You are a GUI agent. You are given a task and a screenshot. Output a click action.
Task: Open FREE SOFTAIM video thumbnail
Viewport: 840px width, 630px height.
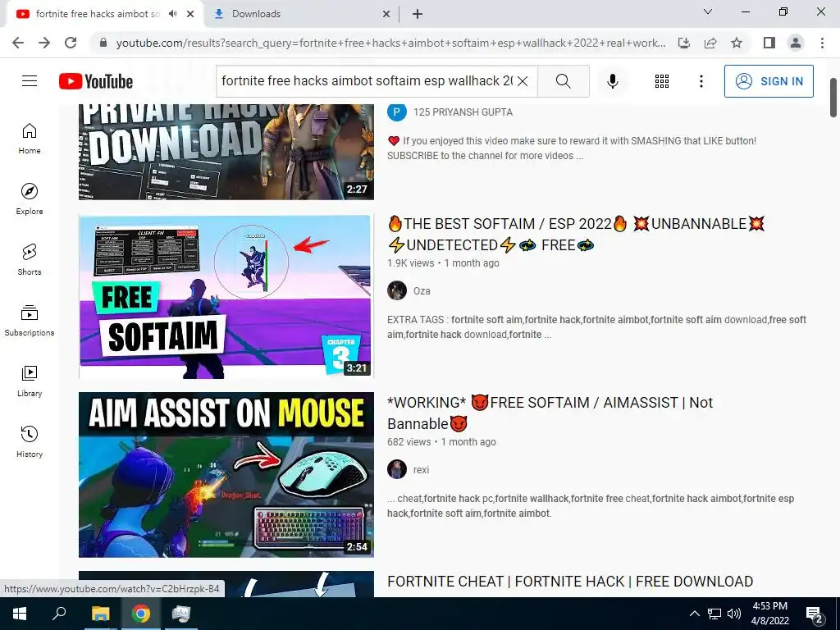pos(226,296)
